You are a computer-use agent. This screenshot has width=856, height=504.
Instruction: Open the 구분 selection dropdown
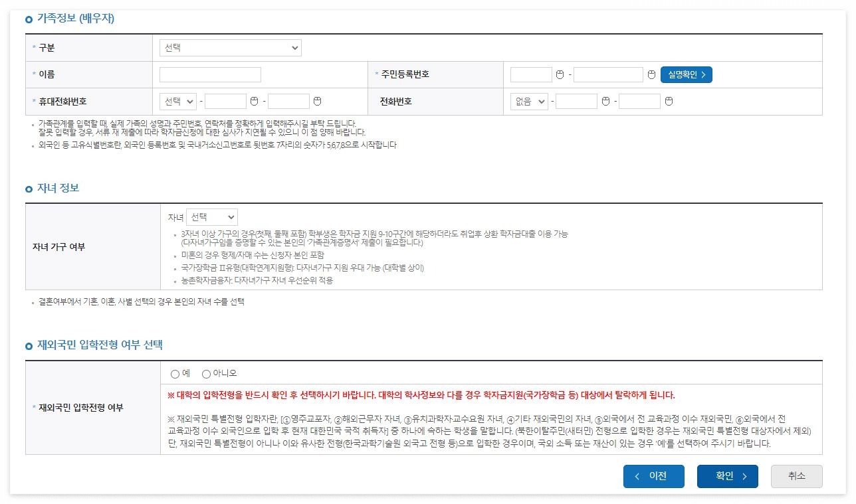pos(230,47)
